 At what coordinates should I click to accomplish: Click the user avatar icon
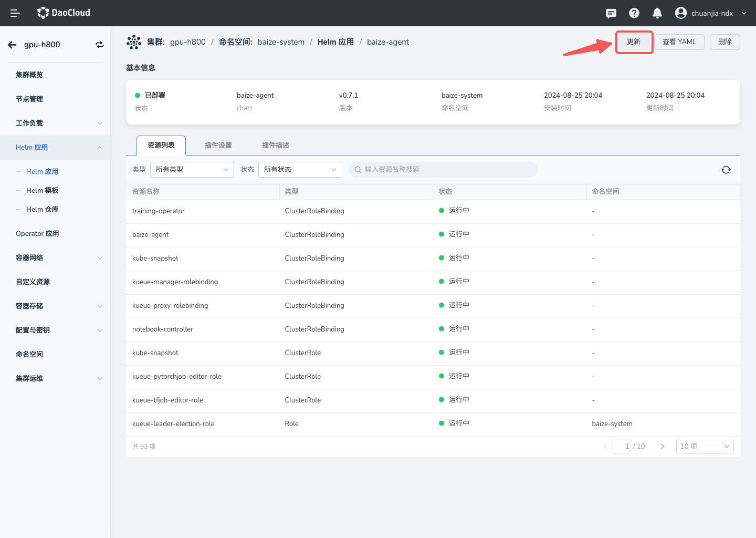(681, 13)
